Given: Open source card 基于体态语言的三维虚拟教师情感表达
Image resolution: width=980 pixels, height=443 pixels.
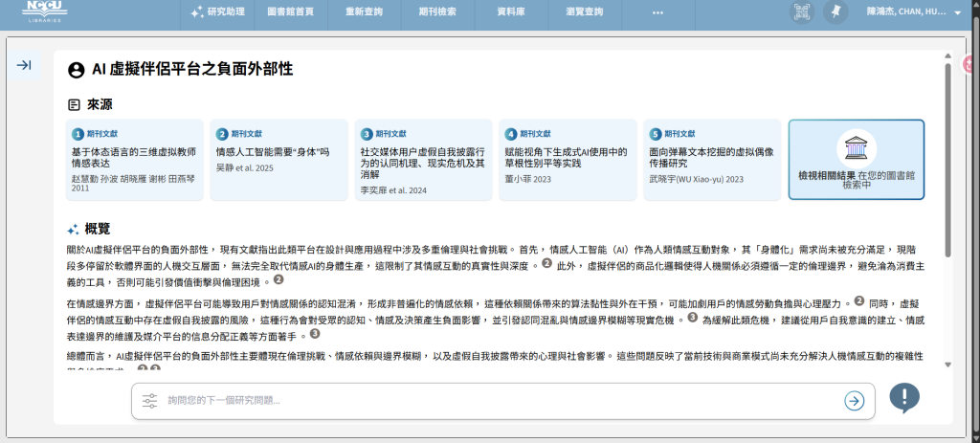Looking at the screenshot, I should (x=135, y=160).
